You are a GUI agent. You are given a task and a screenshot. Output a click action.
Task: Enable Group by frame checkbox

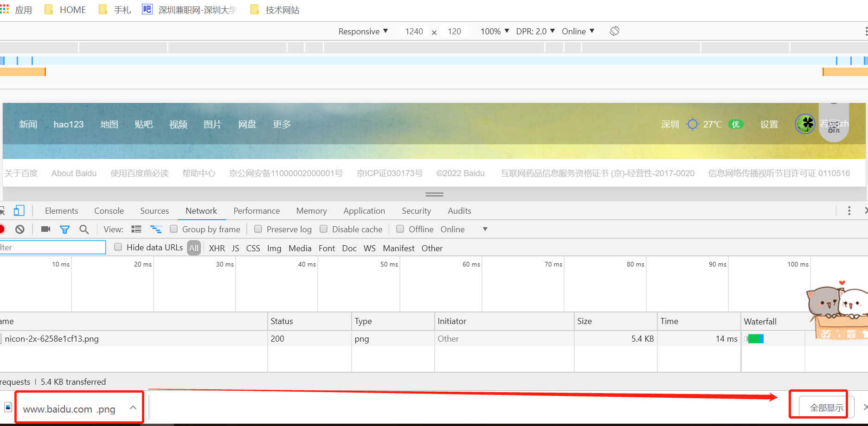(174, 229)
